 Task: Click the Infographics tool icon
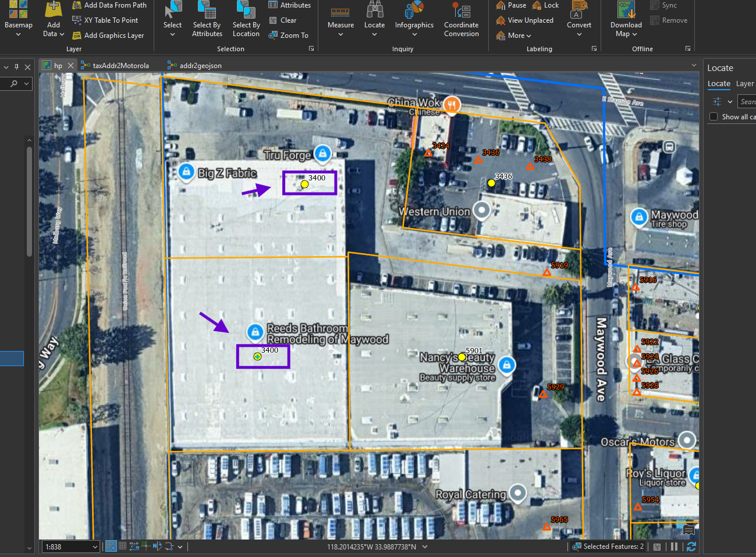414,10
